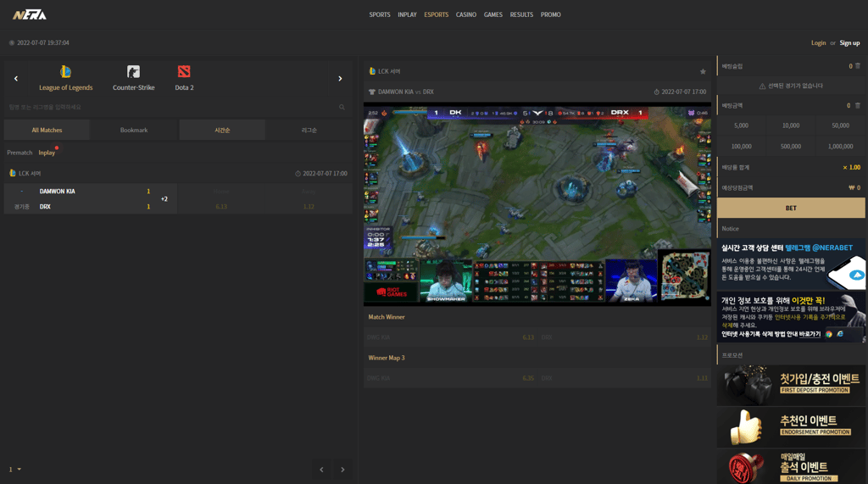Select Inplay filter
868x484 pixels.
pyautogui.click(x=47, y=153)
